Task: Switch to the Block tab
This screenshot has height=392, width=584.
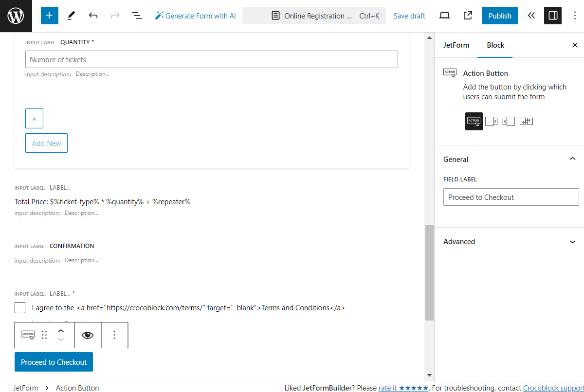Action: click(x=495, y=45)
